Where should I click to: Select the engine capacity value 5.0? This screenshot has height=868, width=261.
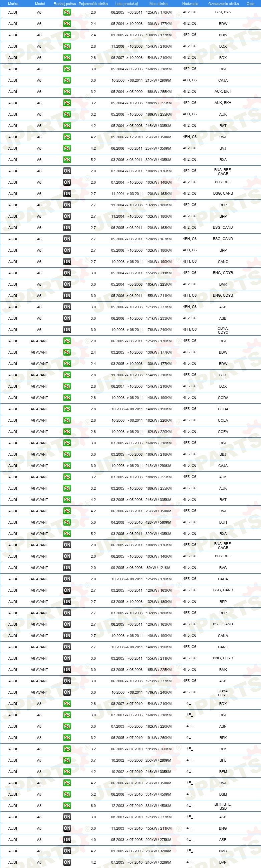pyautogui.click(x=93, y=522)
